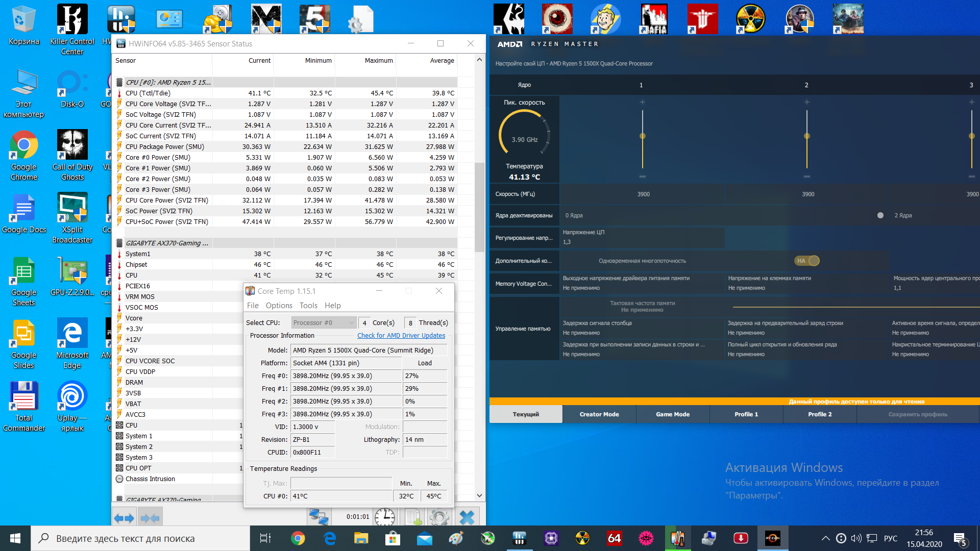This screenshot has height=551, width=980.
Task: Toggle deactivated cores switch dot
Action: pos(880,215)
